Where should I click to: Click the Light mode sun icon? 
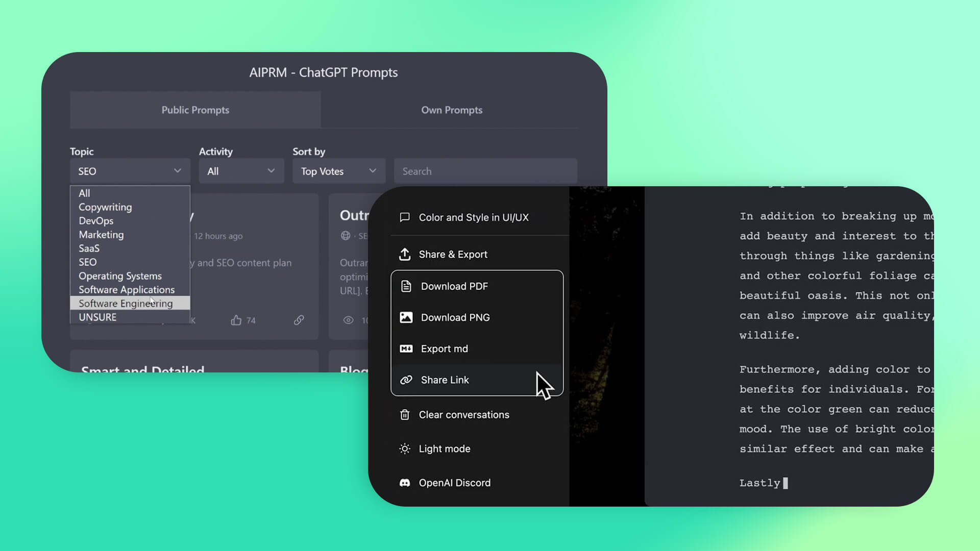[404, 448]
